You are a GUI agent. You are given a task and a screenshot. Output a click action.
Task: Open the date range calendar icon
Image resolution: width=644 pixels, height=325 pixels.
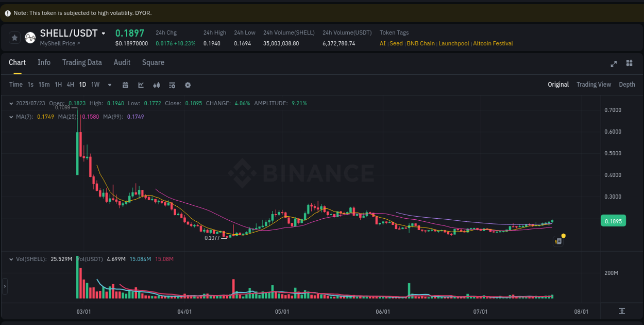click(125, 85)
